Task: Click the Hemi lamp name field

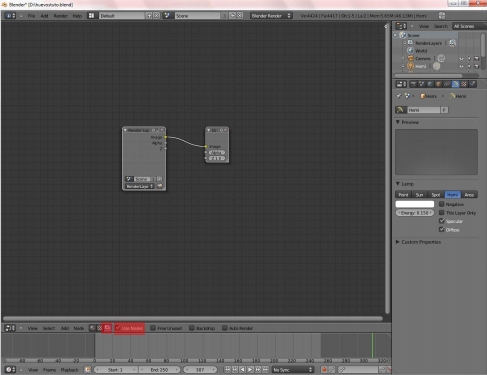Action: pos(423,110)
